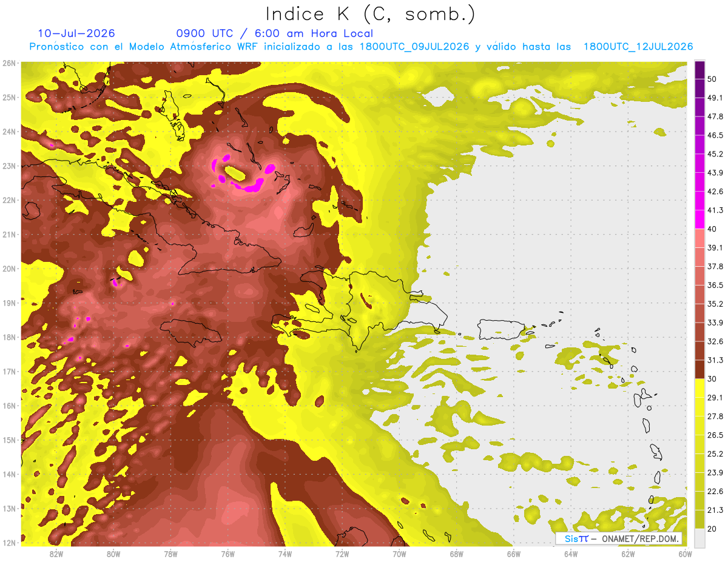Viewport: 728px width, 562px height.
Task: Click the 12N latitude axis label
Action: coord(8,543)
